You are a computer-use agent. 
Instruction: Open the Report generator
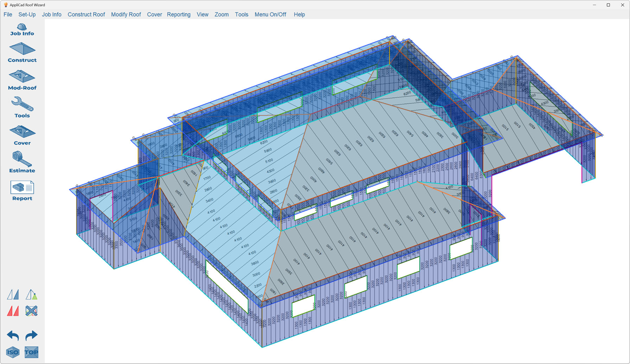(x=22, y=190)
